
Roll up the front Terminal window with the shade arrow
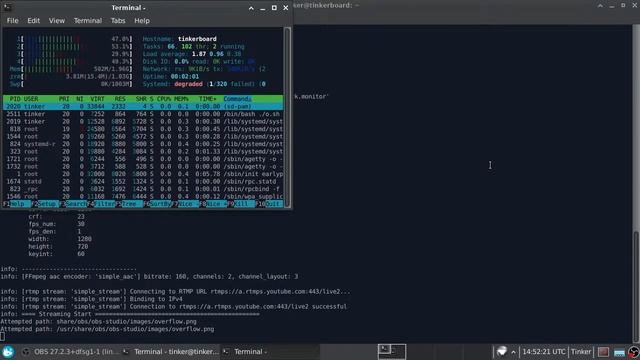point(251,8)
